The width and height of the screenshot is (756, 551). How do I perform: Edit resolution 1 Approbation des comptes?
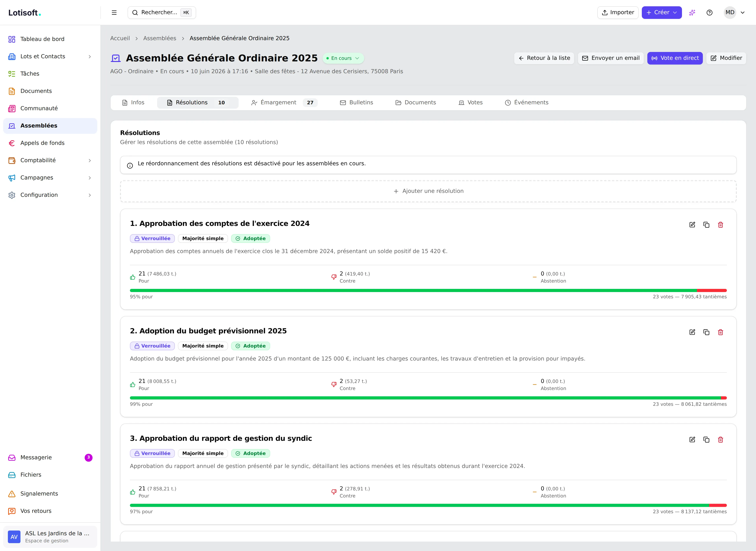tap(692, 225)
